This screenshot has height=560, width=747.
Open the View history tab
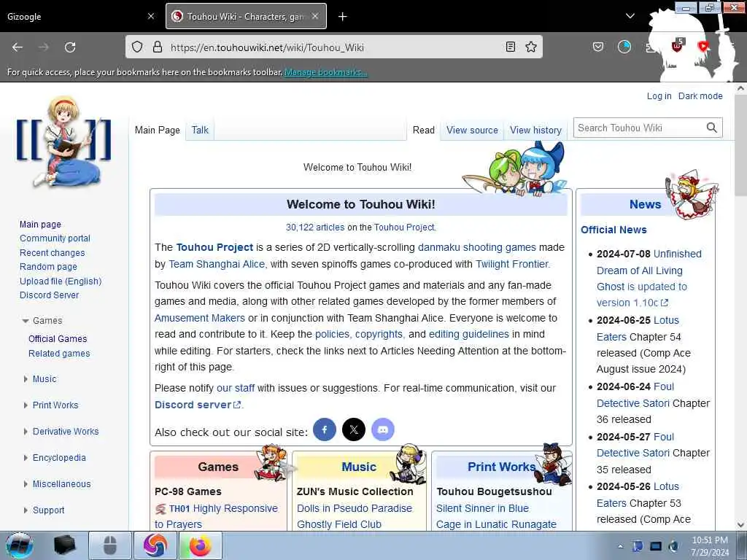[535, 130]
